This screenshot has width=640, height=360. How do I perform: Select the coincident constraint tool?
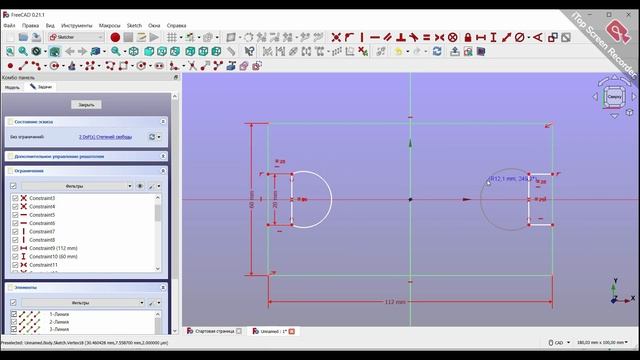[336, 38]
